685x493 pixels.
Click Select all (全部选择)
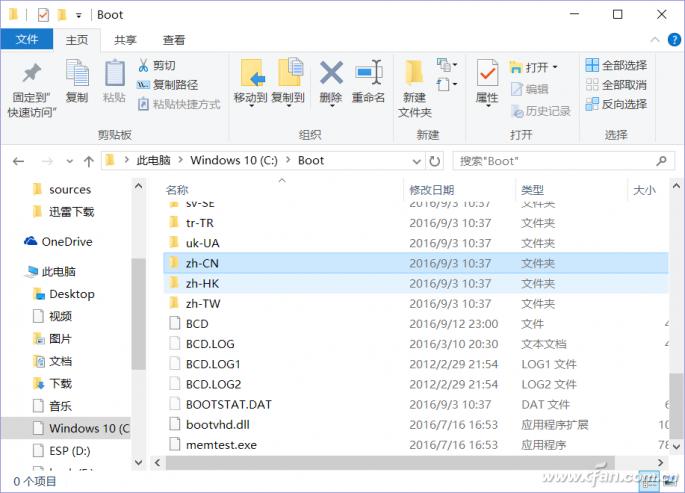coord(616,66)
